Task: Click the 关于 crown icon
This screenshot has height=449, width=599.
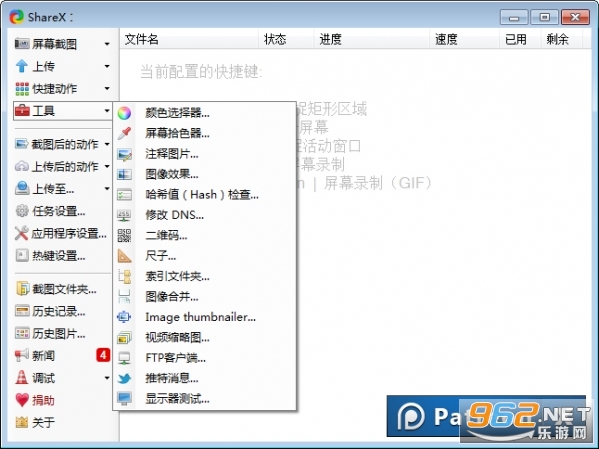Action: click(x=22, y=422)
